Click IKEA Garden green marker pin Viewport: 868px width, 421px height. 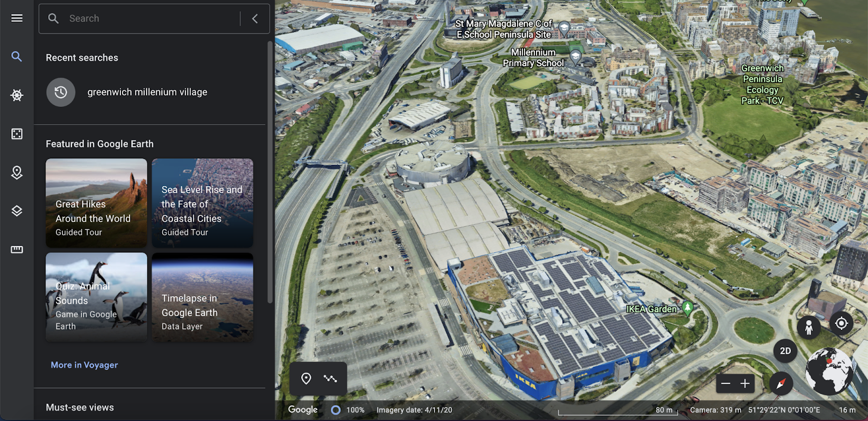tap(687, 308)
